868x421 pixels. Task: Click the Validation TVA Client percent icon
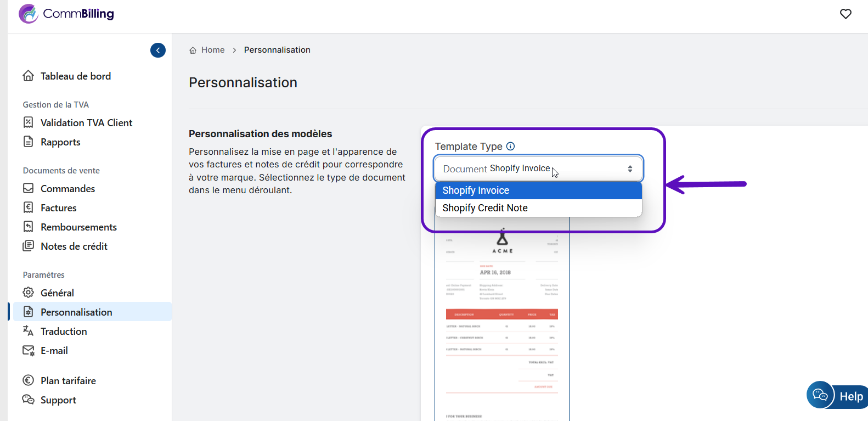click(29, 122)
